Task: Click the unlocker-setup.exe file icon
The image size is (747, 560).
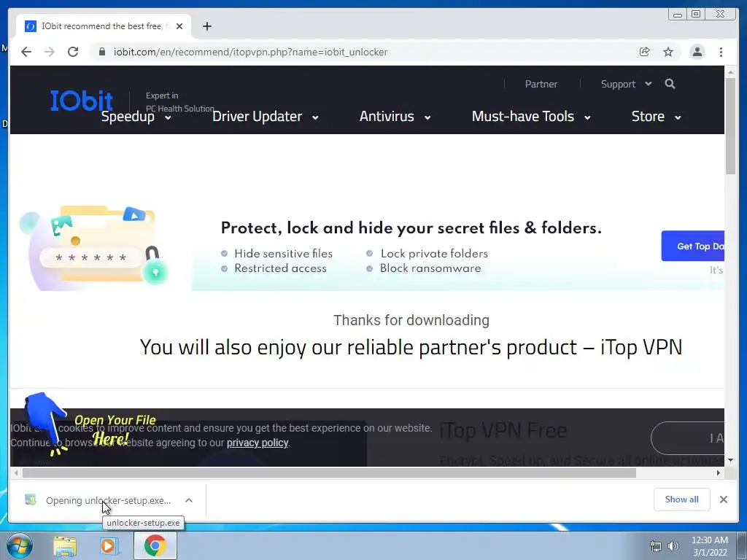Action: pyautogui.click(x=31, y=500)
